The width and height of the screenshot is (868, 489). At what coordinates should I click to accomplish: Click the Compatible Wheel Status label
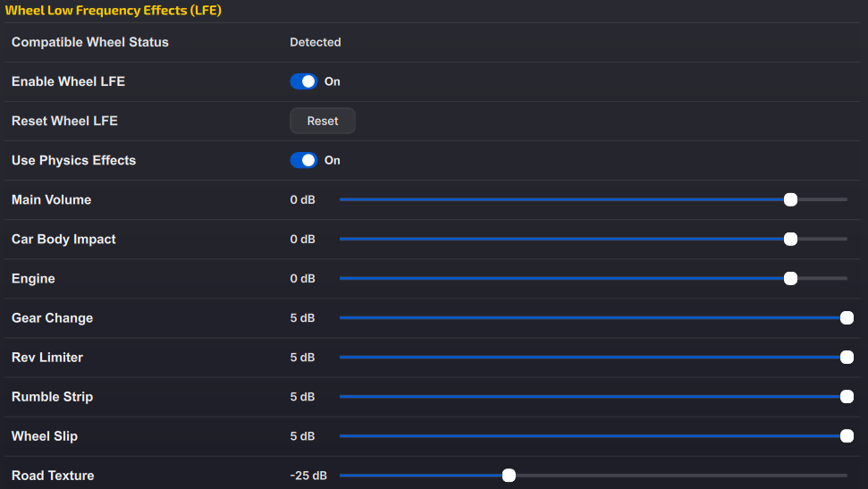click(x=89, y=42)
